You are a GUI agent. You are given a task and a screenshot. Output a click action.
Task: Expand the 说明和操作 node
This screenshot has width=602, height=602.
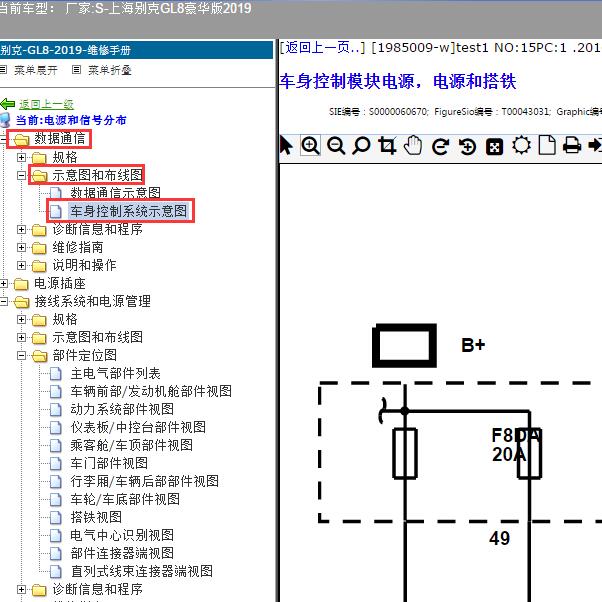coord(22,266)
